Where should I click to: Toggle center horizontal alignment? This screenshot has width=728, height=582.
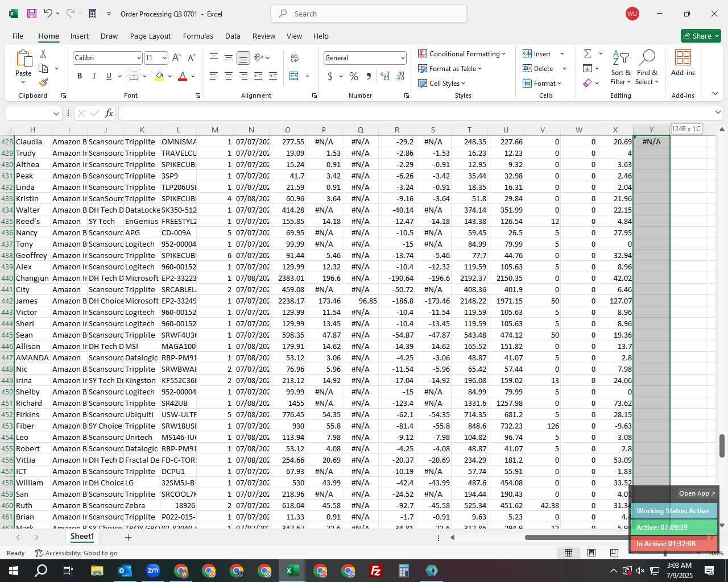228,76
